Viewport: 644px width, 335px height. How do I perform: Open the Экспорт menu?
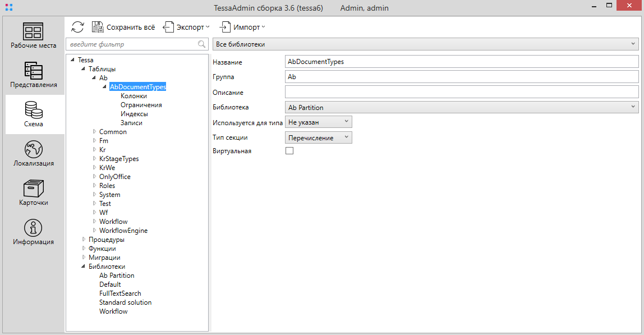pyautogui.click(x=186, y=27)
